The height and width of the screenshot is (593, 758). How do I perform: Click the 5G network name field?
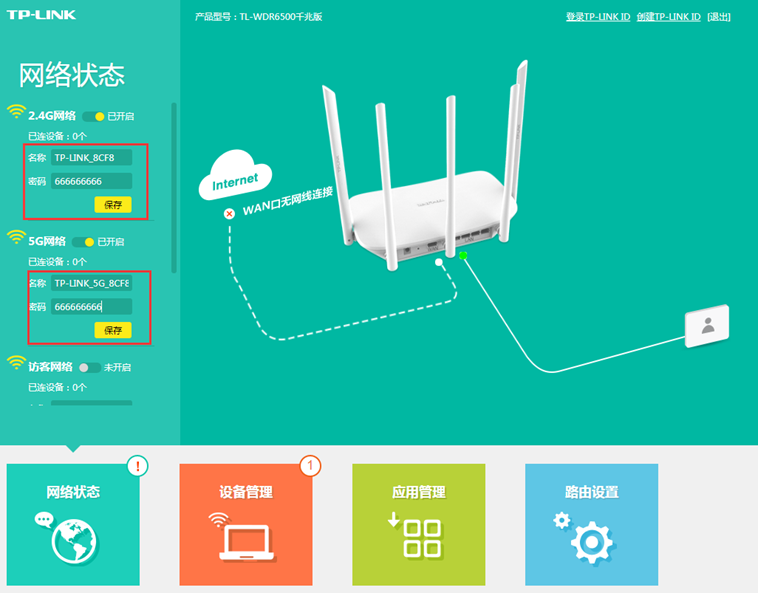[91, 283]
